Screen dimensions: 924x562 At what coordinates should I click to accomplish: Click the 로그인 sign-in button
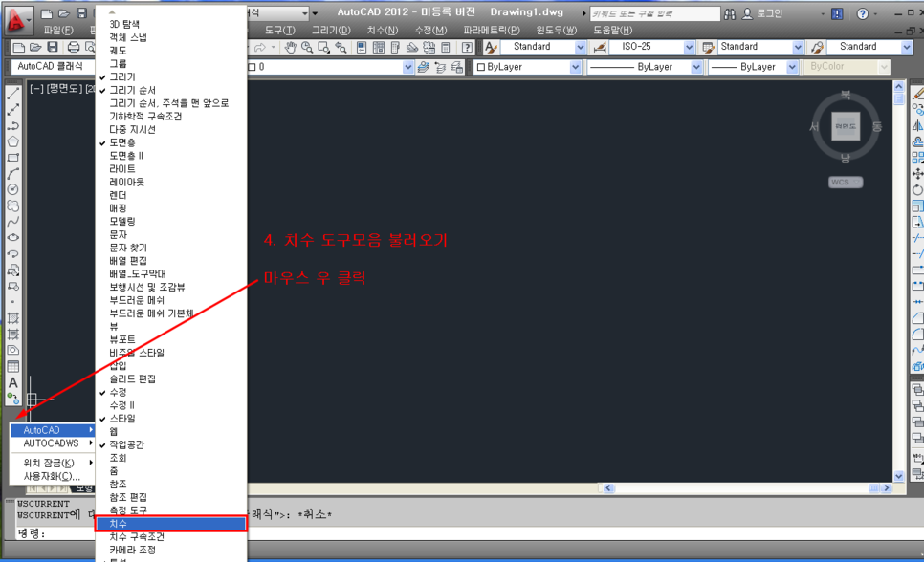tap(762, 13)
